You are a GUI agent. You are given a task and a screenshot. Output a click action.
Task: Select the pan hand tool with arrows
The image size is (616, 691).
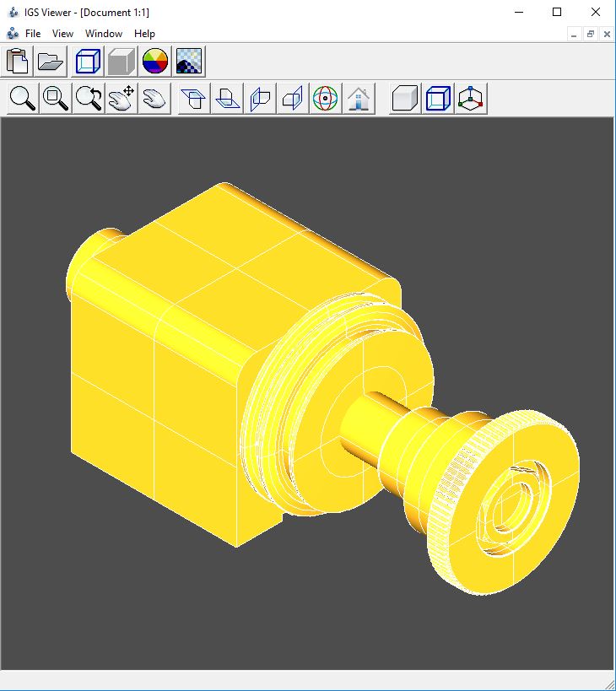[x=122, y=99]
